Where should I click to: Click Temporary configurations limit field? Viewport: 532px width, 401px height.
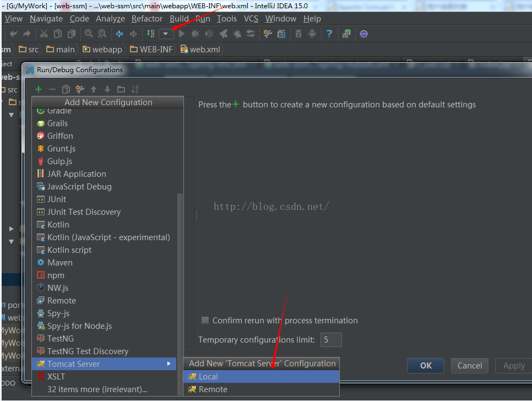click(x=331, y=340)
